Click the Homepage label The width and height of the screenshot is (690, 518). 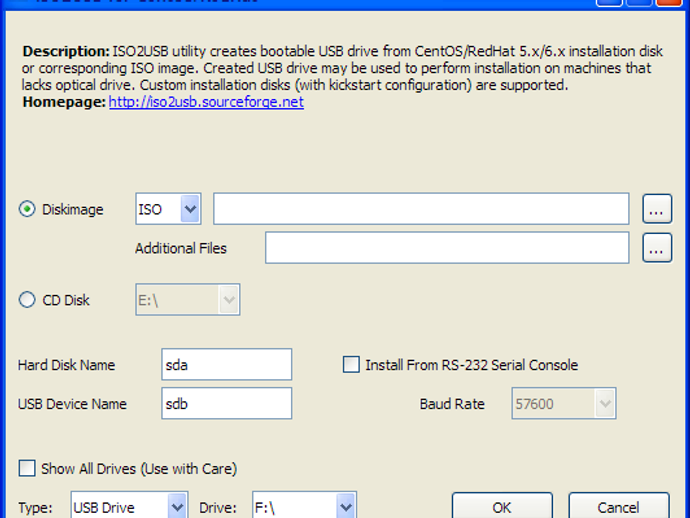click(x=64, y=102)
